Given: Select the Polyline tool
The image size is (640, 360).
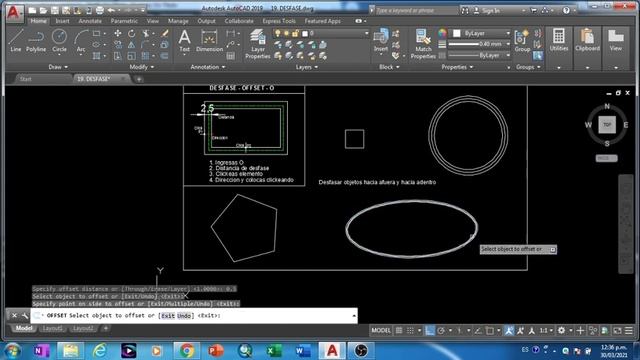Looking at the screenshot, I should (36, 40).
